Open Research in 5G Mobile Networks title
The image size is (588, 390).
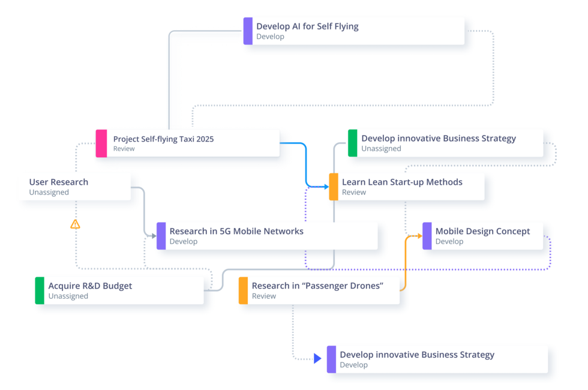[236, 231]
